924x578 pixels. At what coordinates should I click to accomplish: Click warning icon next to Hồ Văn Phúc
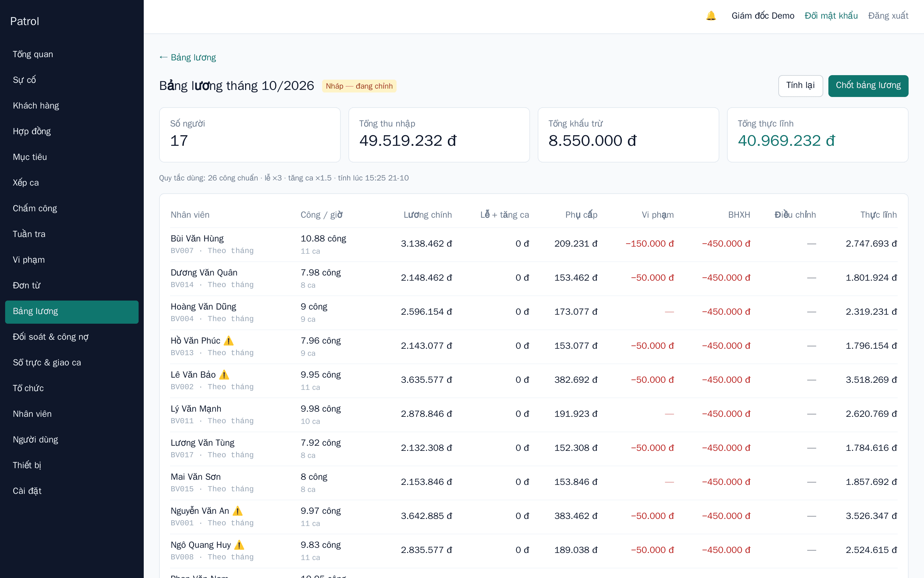coord(228,340)
